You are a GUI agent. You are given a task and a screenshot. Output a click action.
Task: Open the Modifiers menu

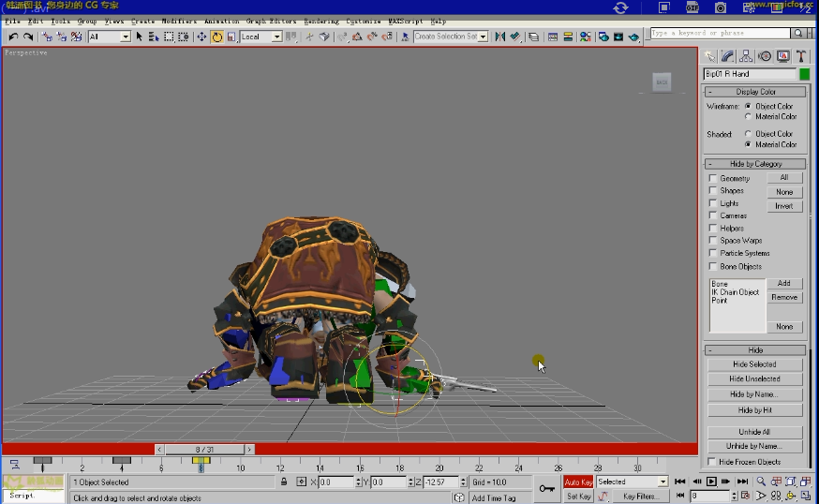179,21
